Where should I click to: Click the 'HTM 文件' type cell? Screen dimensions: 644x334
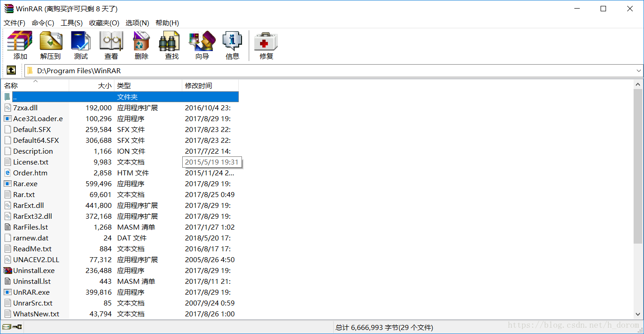pos(133,173)
